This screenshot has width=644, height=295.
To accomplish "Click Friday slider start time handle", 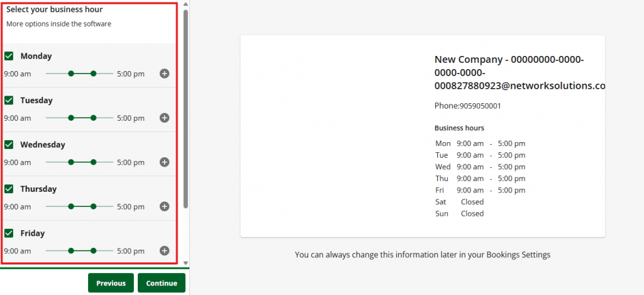I will point(71,250).
